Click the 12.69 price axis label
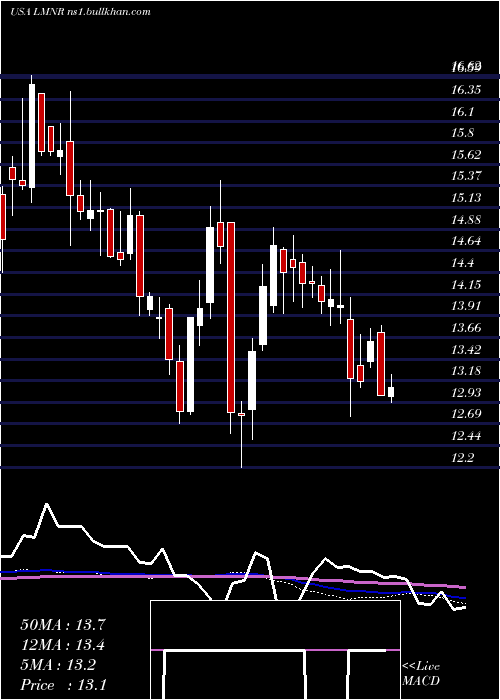Viewport: 500px width, 700px height. click(466, 414)
